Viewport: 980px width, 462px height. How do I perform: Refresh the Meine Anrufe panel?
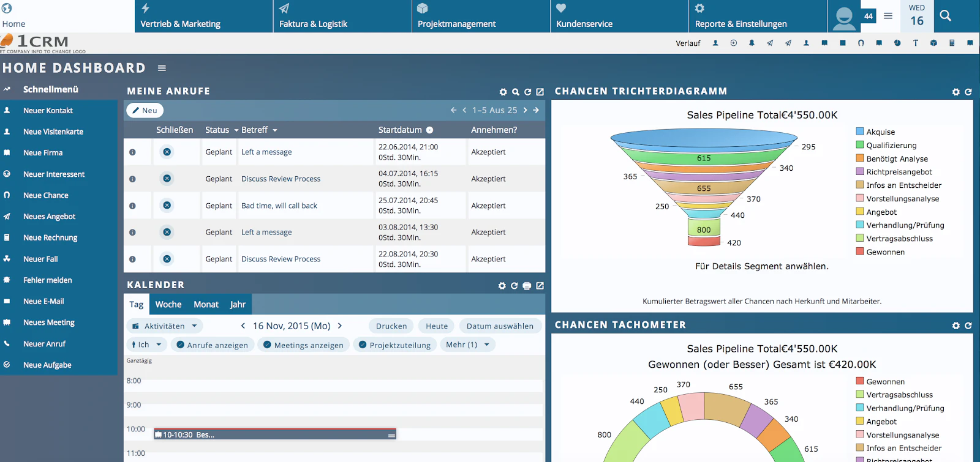tap(527, 92)
